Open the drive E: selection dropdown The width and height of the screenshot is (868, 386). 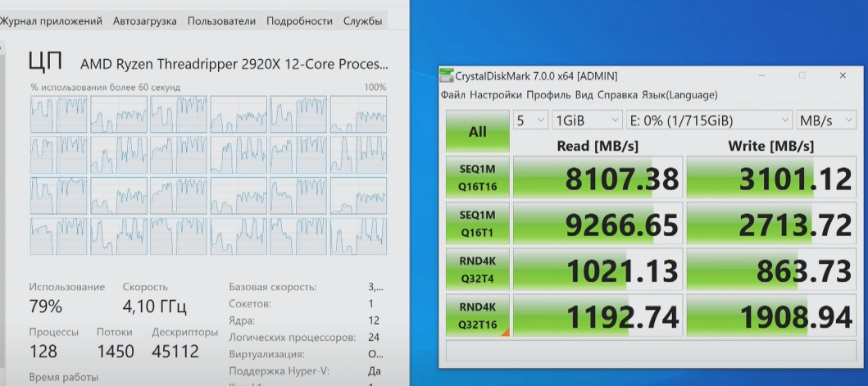coord(710,120)
